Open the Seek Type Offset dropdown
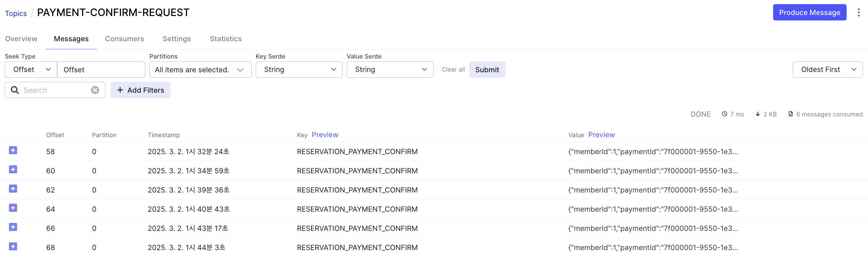868x259 pixels. click(x=31, y=69)
